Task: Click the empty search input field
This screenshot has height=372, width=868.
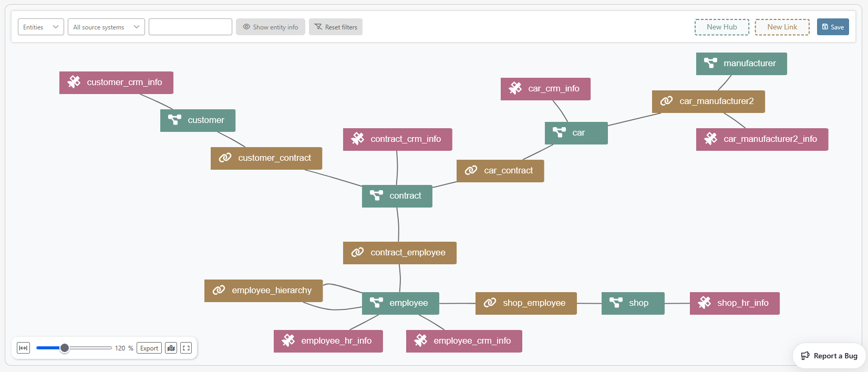Action: pyautogui.click(x=190, y=27)
